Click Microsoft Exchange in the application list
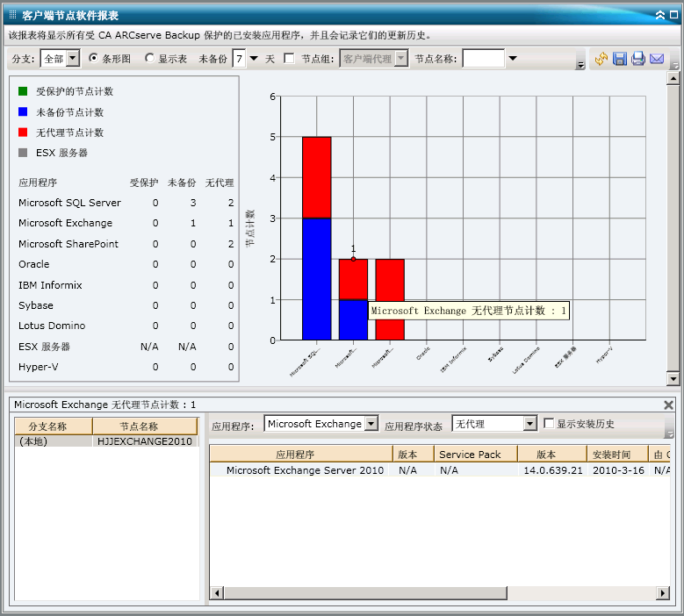 pos(65,223)
